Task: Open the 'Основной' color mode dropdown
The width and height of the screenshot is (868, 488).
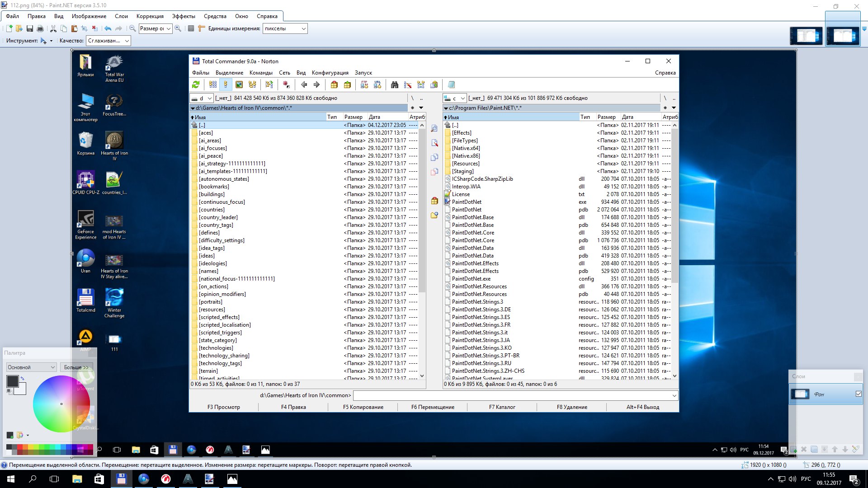Action: pyautogui.click(x=31, y=367)
